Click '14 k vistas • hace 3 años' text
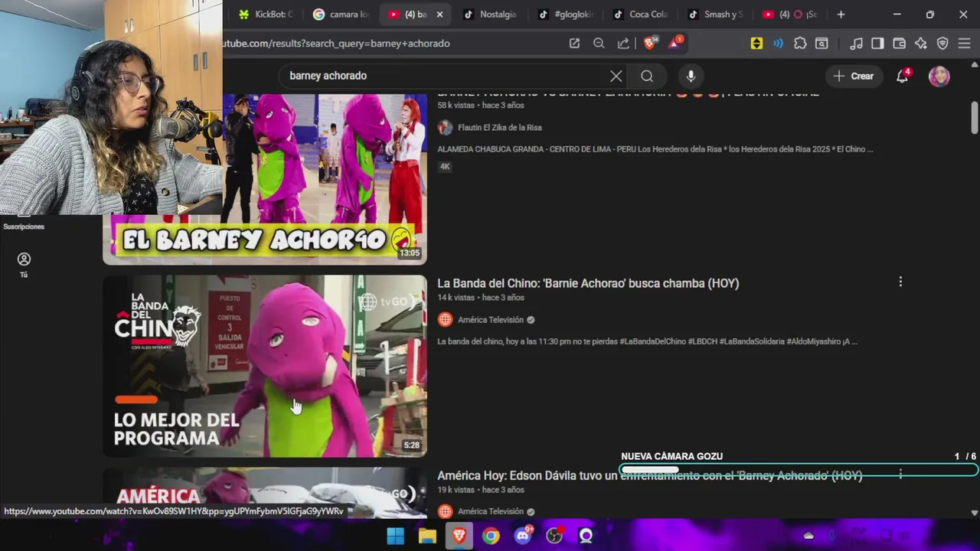The height and width of the screenshot is (551, 980). 481,298
